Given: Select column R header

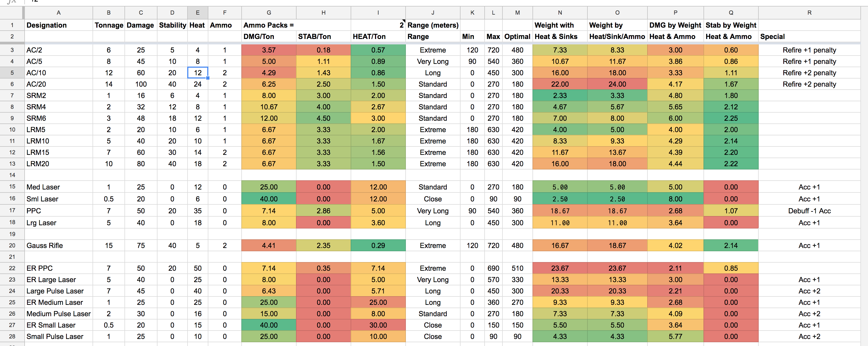Looking at the screenshot, I should (x=809, y=13).
